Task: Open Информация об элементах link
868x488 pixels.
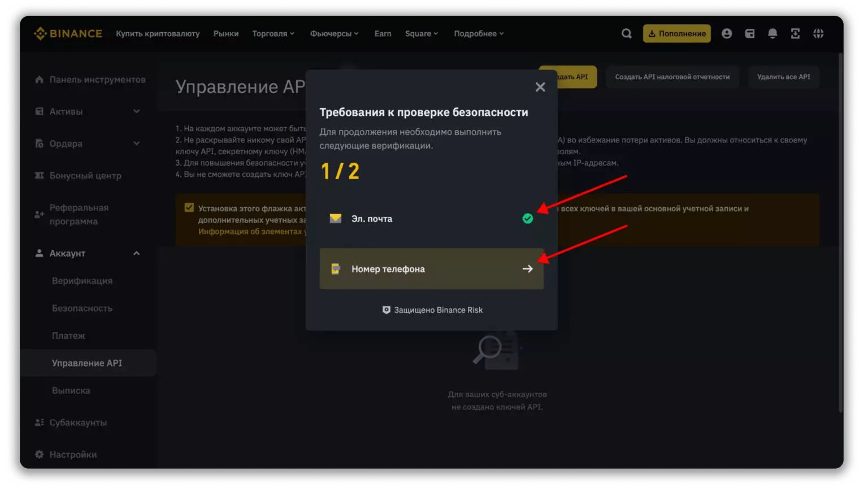Action: coord(252,231)
